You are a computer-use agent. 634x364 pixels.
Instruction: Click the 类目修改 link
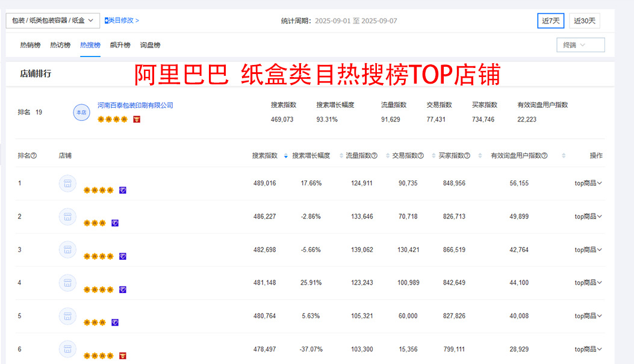[122, 20]
